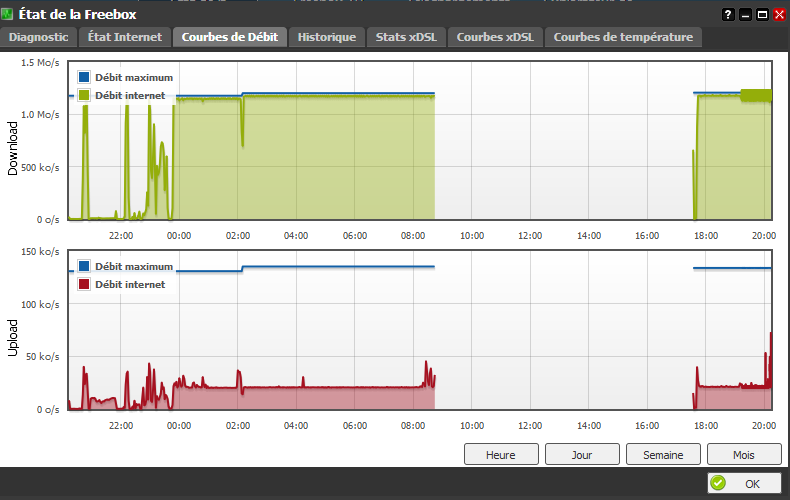Close the État de la Freebox window
Image resolution: width=790 pixels, height=500 pixels.
779,15
